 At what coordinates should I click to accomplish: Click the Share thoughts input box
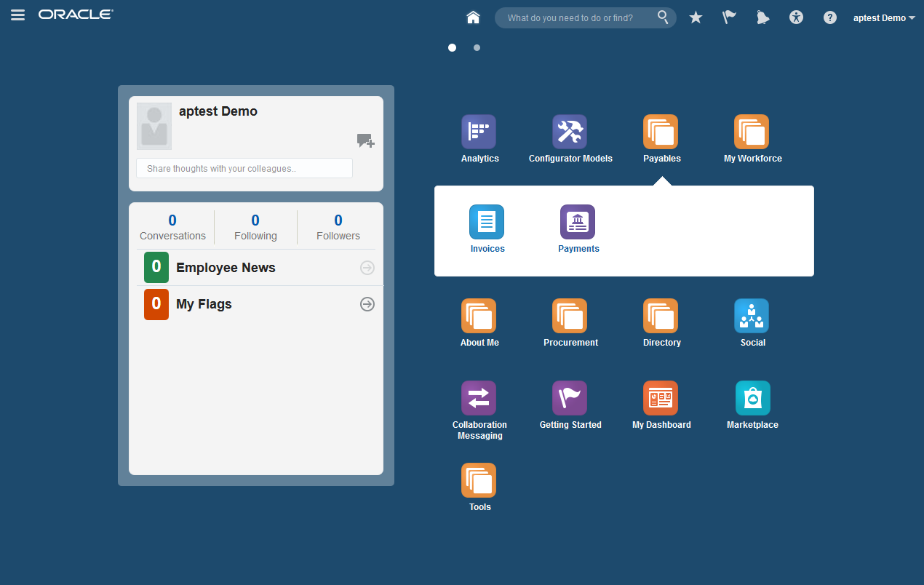[x=244, y=168]
